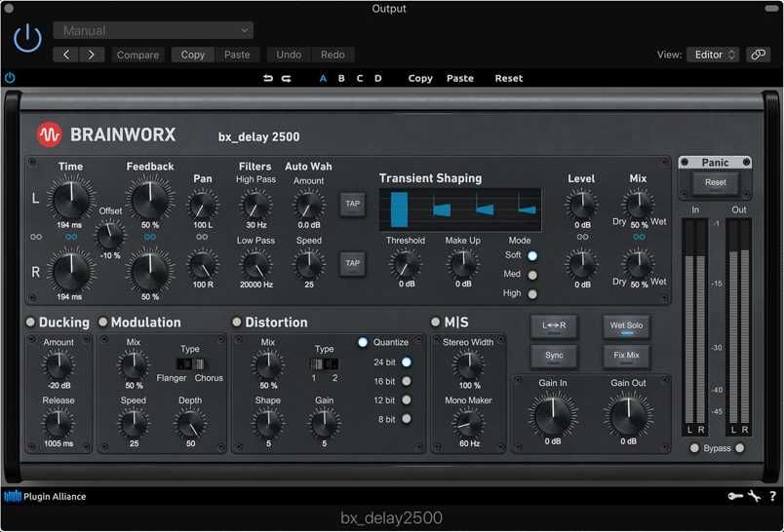784x532 pixels.
Task: Click the header Undo button
Action: tap(289, 55)
